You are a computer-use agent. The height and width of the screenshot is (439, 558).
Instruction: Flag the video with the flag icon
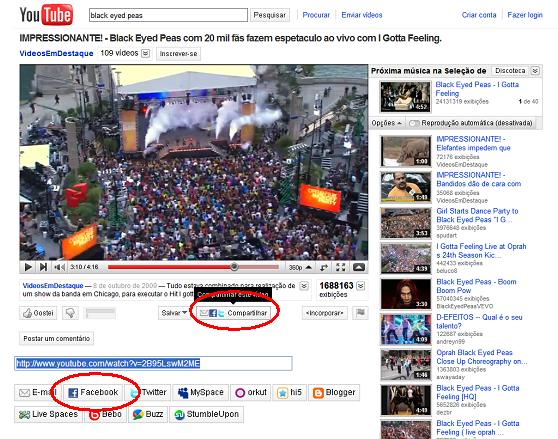pos(360,313)
